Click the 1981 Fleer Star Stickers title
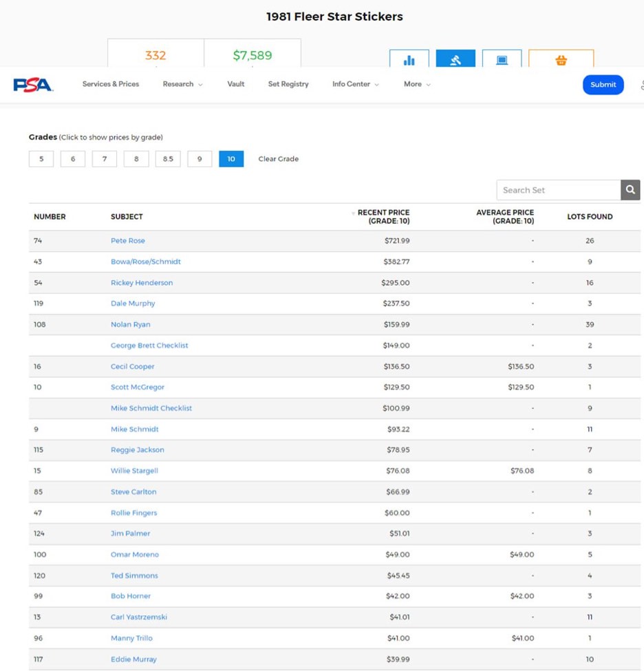644x671 pixels. point(334,17)
